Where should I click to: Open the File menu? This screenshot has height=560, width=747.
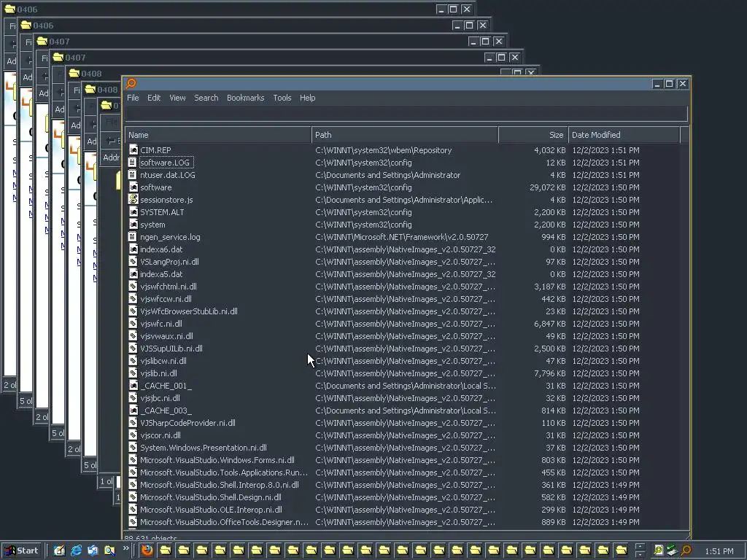[133, 98]
